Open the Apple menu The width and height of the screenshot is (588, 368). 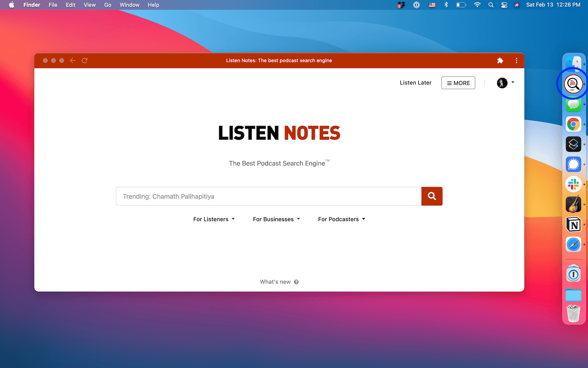[11, 5]
